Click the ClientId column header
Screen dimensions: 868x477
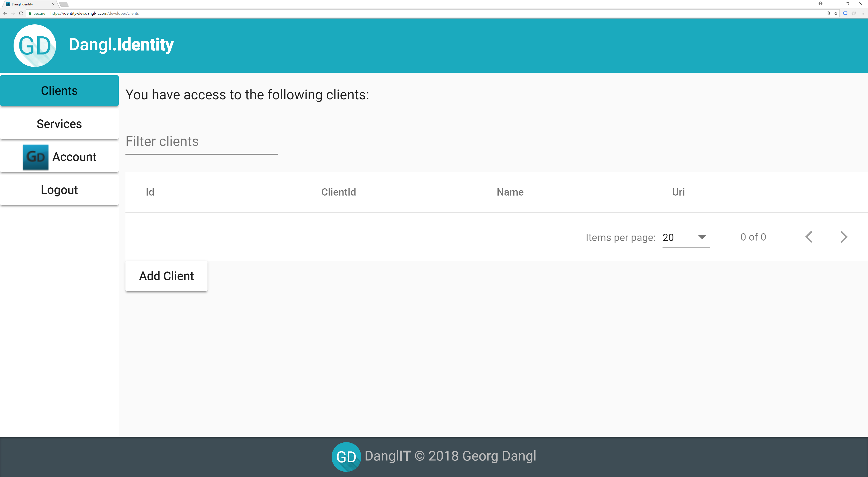tap(338, 192)
